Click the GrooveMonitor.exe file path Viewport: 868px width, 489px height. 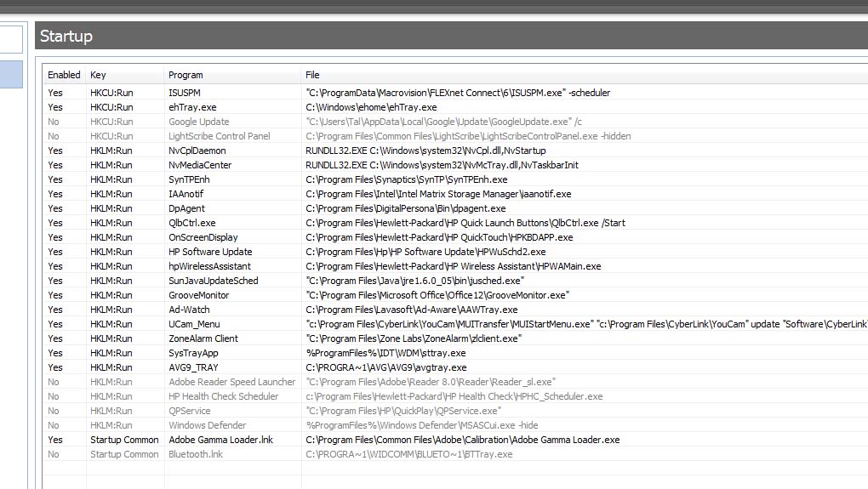[x=437, y=295]
